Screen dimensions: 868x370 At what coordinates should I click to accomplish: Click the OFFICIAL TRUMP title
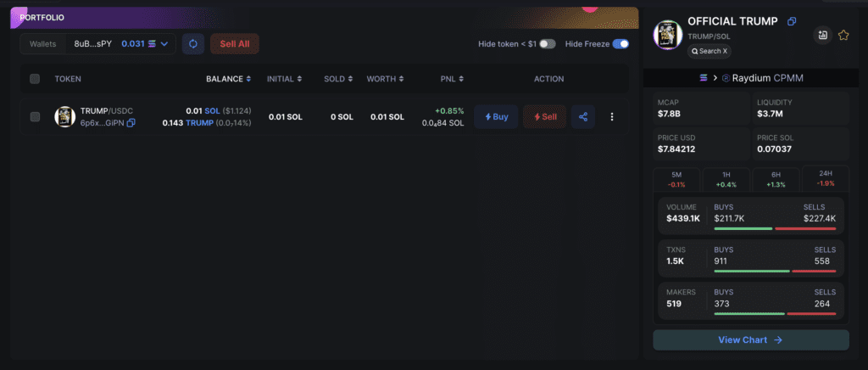(733, 21)
